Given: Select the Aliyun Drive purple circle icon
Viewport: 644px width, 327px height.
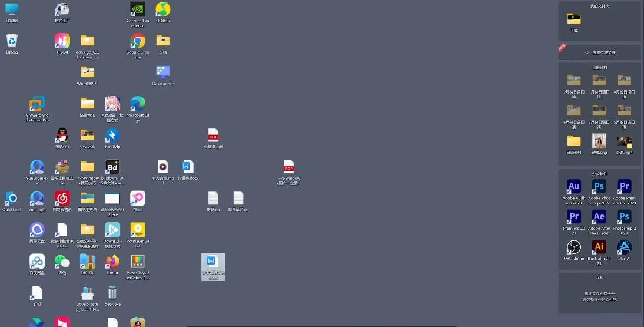Looking at the screenshot, I should (x=37, y=230).
